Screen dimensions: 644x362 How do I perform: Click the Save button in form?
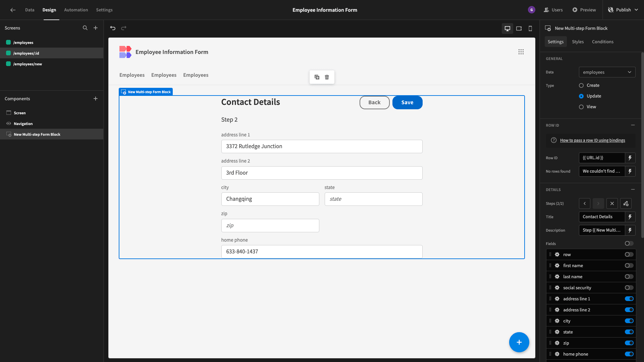point(408,103)
